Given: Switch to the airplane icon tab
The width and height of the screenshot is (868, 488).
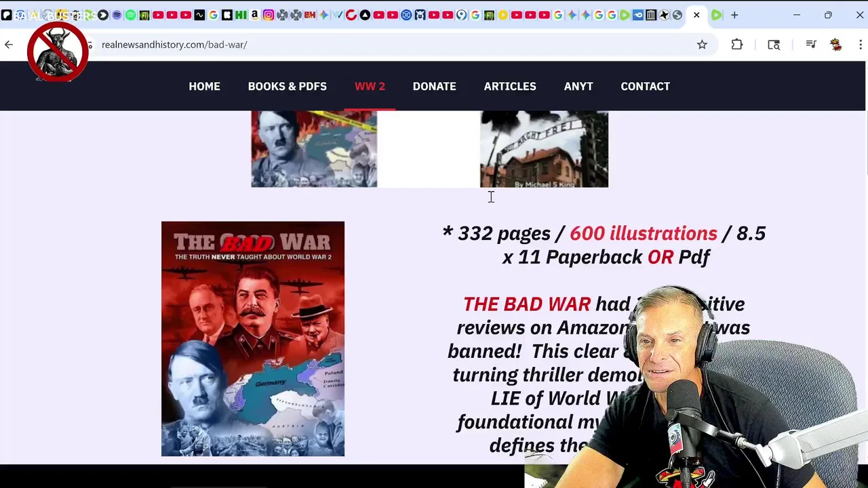Looking at the screenshot, I should [664, 15].
